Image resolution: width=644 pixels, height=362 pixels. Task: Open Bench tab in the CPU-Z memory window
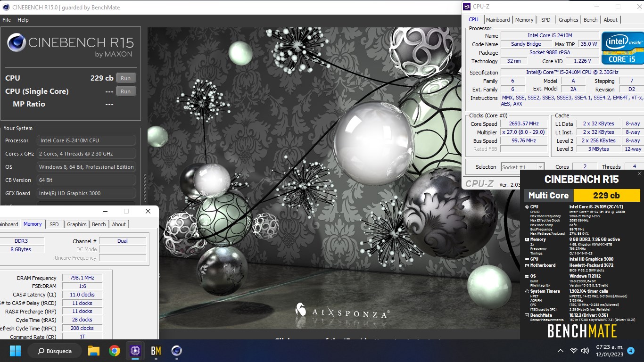[x=99, y=224]
